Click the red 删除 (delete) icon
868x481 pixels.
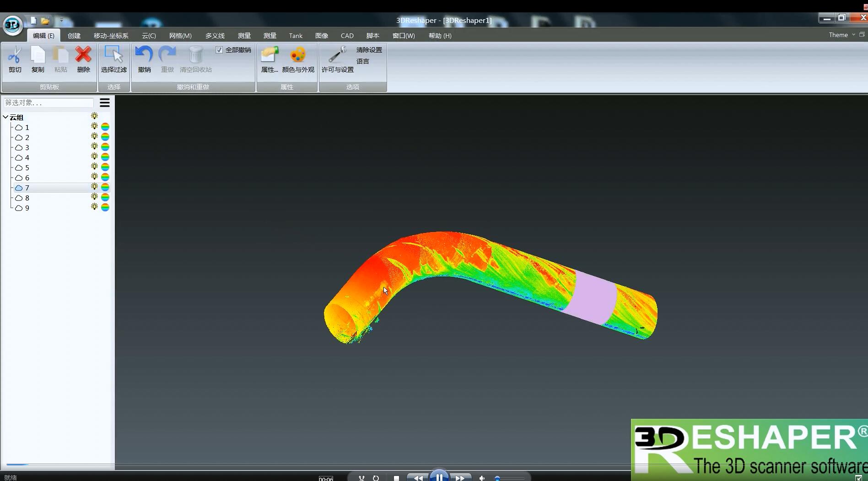[83, 59]
